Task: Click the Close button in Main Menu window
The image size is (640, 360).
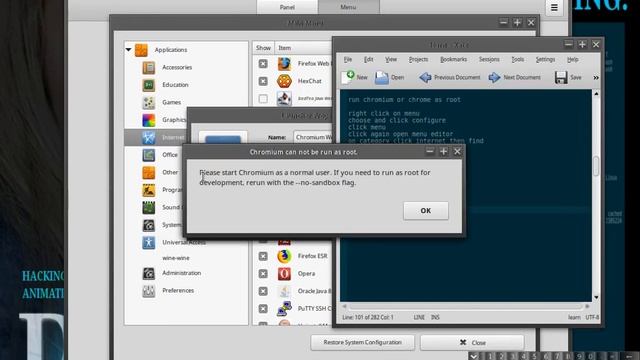Action: click(x=472, y=342)
